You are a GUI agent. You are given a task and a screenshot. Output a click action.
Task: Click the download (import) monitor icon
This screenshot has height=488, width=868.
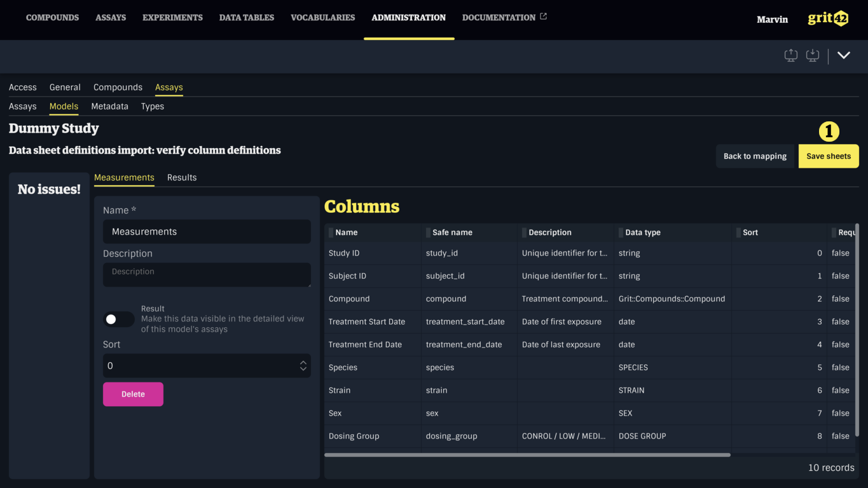pos(812,56)
